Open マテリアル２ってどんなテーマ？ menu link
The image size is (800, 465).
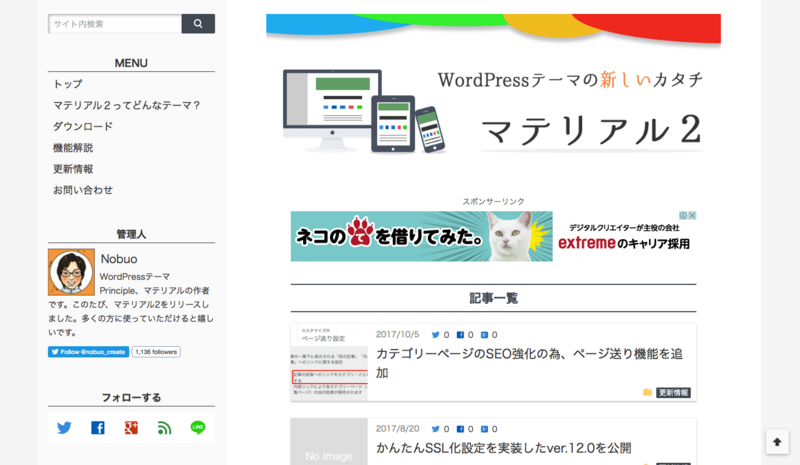127,105
